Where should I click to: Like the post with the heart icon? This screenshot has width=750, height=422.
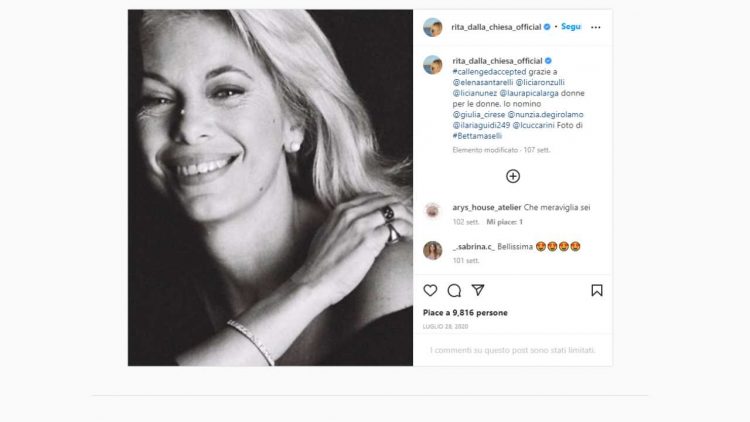(x=430, y=290)
